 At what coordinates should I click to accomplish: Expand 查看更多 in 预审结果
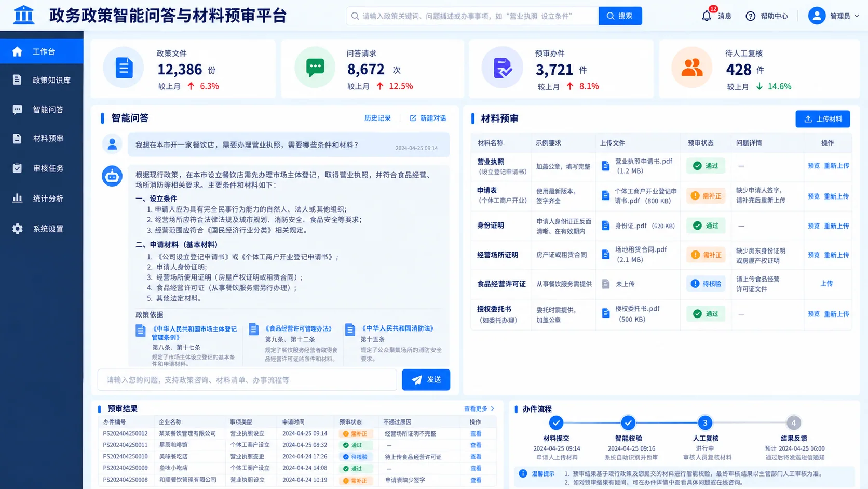pos(479,409)
